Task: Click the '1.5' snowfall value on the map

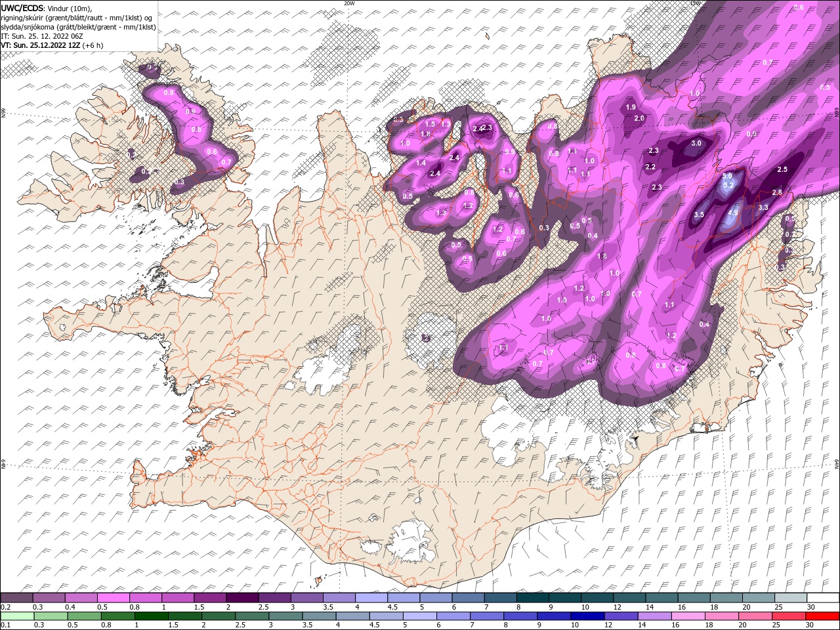Action: point(430,124)
